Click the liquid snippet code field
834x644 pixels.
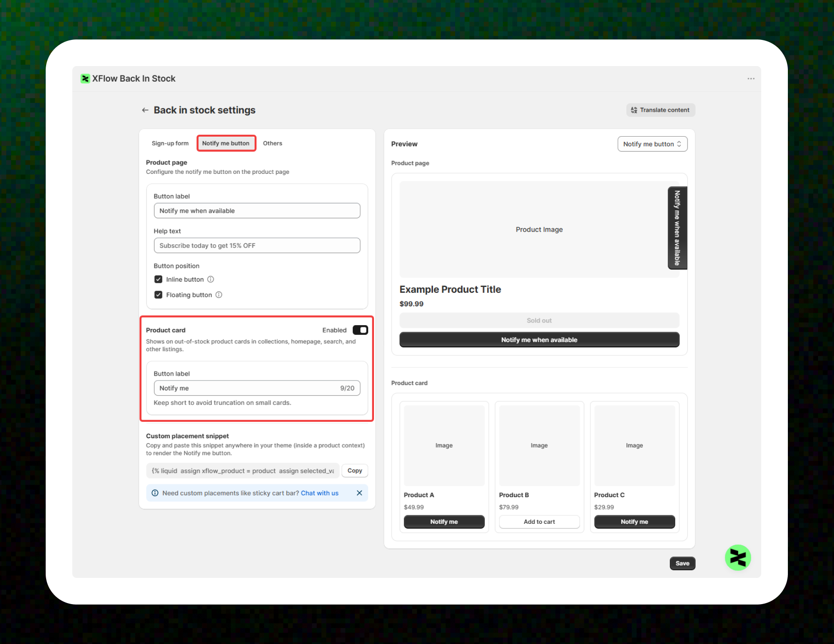[243, 471]
